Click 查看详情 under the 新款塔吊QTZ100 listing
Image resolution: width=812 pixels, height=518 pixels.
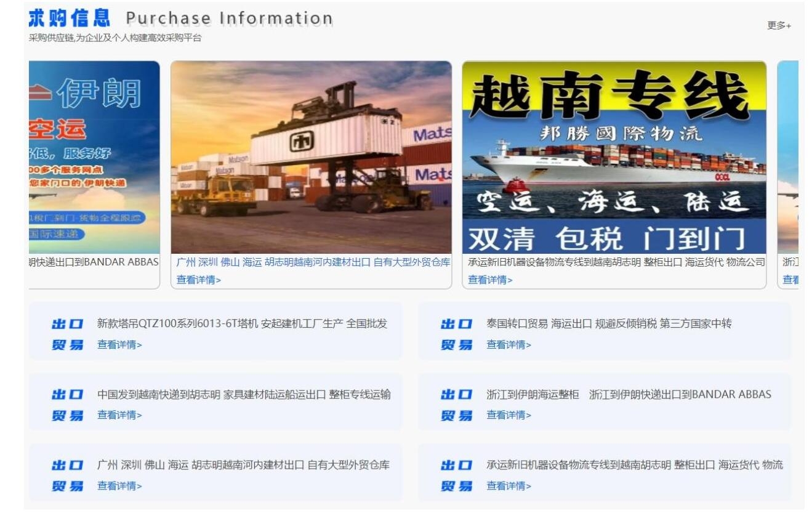[119, 345]
